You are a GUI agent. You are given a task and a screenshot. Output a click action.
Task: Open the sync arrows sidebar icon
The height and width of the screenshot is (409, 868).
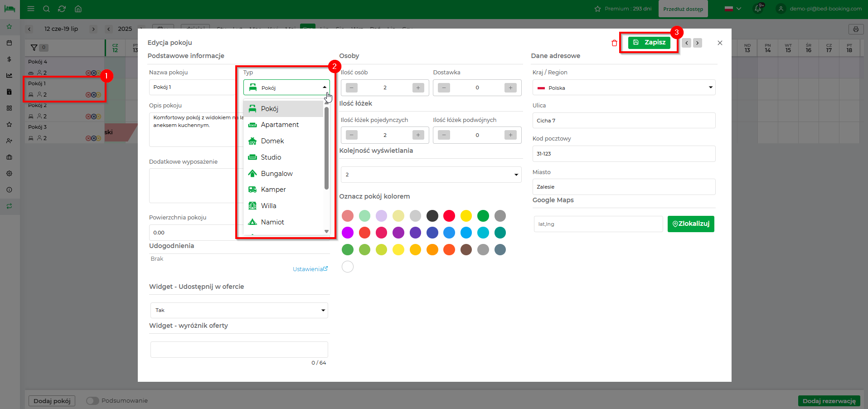[x=9, y=206]
